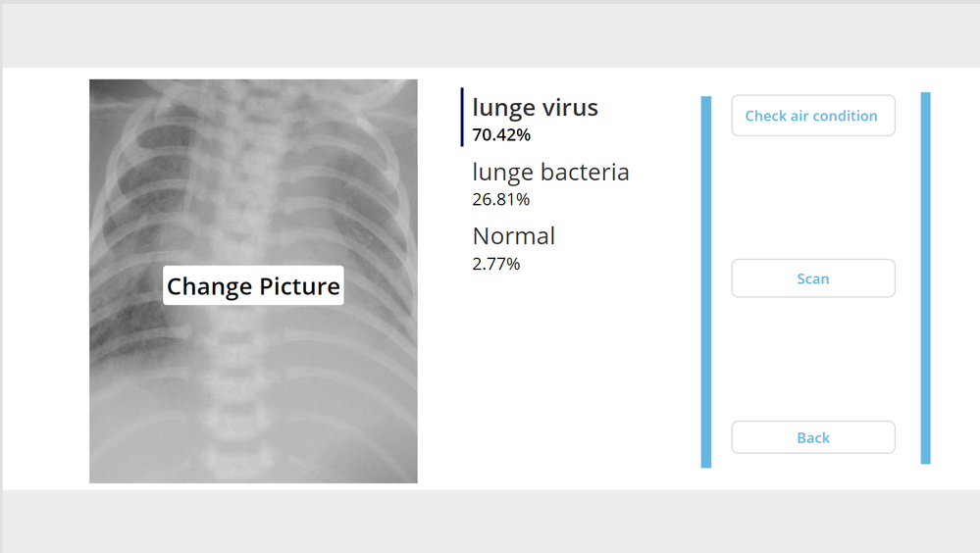
Task: Go back using the Back button
Action: (812, 437)
